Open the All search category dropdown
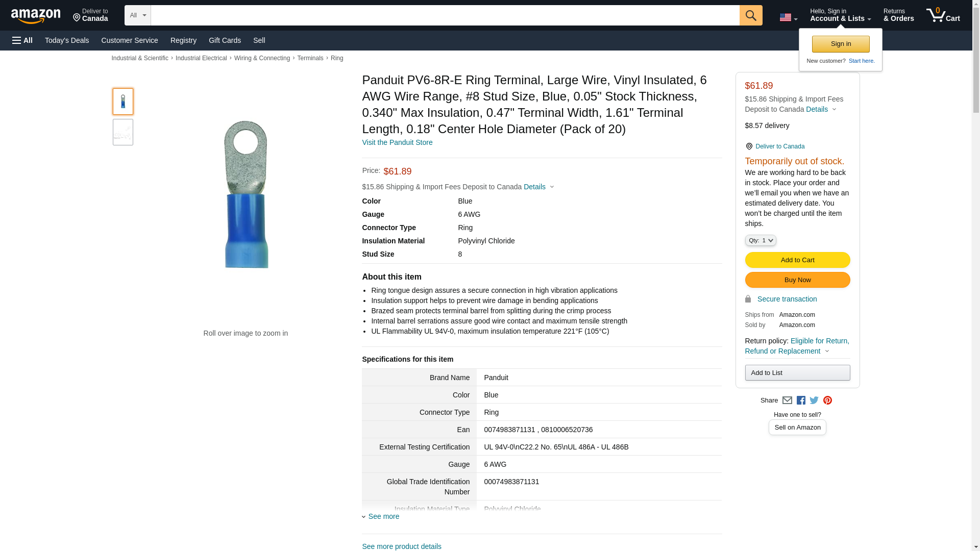 click(x=138, y=15)
